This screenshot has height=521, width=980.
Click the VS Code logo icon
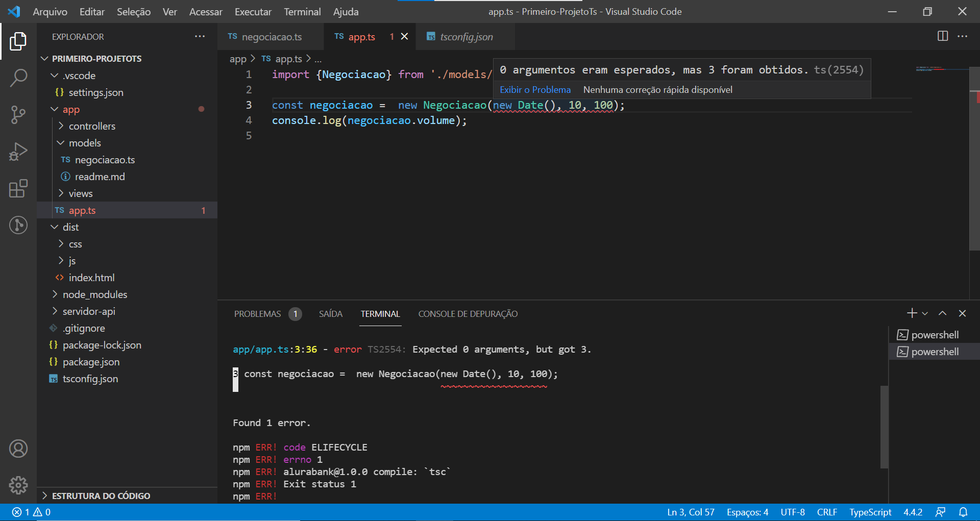click(14, 11)
